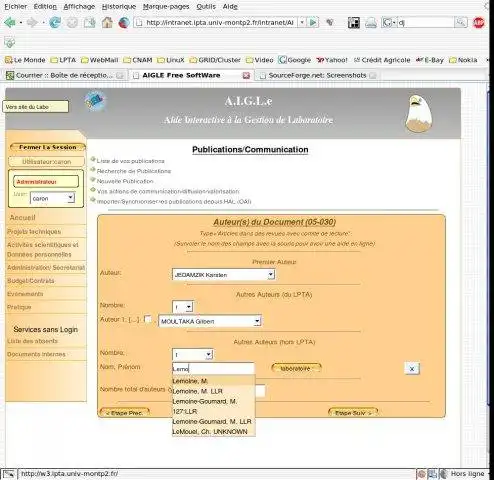Expand the URL history dropdown arrow
The height and width of the screenshot is (480, 494).
(302, 22)
